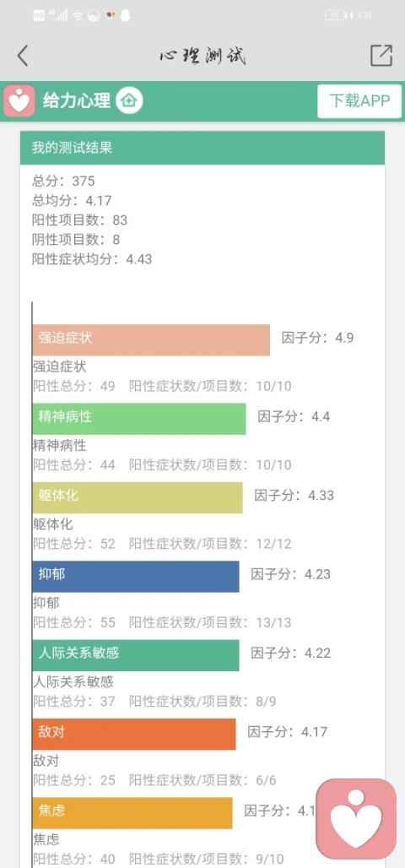Viewport: 405px width, 868px height.
Task: Open the share/external link icon
Action: pyautogui.click(x=381, y=56)
